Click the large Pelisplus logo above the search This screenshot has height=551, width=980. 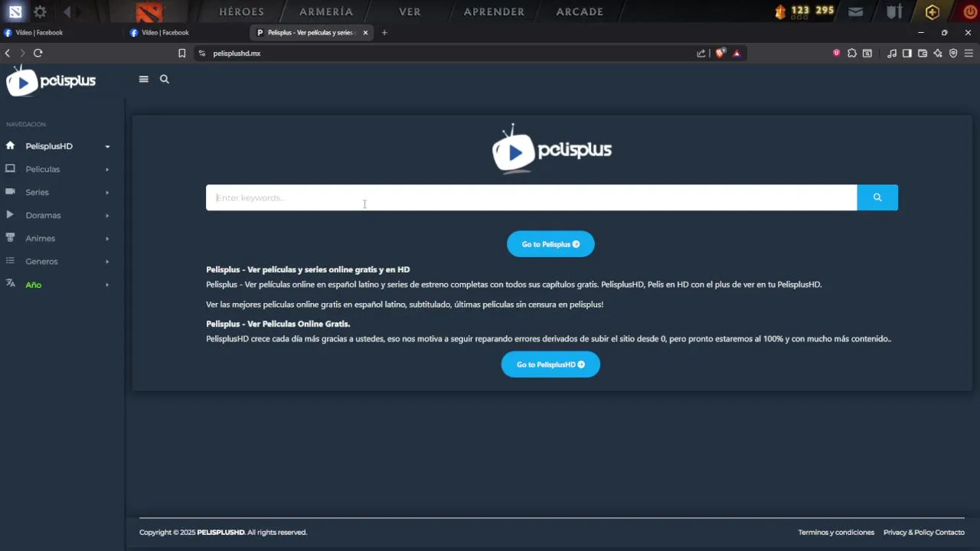coord(551,148)
